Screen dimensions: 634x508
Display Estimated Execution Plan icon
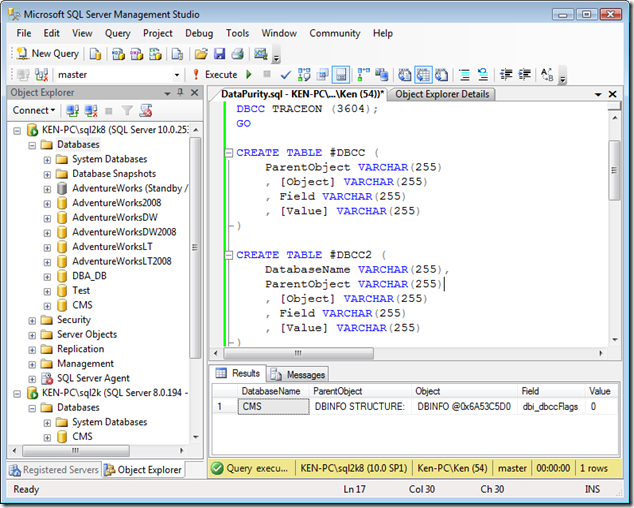[x=304, y=74]
